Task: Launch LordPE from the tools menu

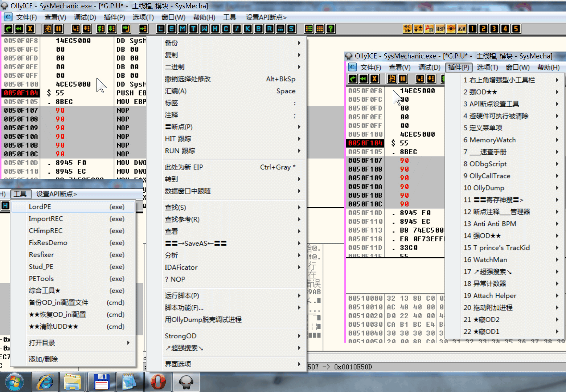Action: (73, 207)
